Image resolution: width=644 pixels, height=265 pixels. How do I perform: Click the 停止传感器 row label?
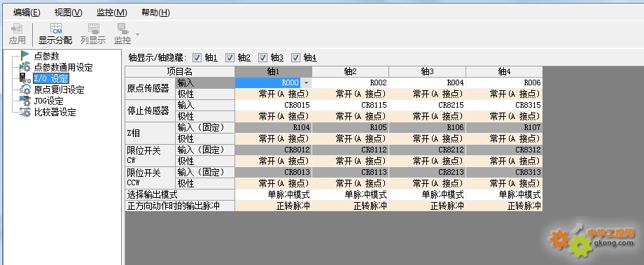150,110
